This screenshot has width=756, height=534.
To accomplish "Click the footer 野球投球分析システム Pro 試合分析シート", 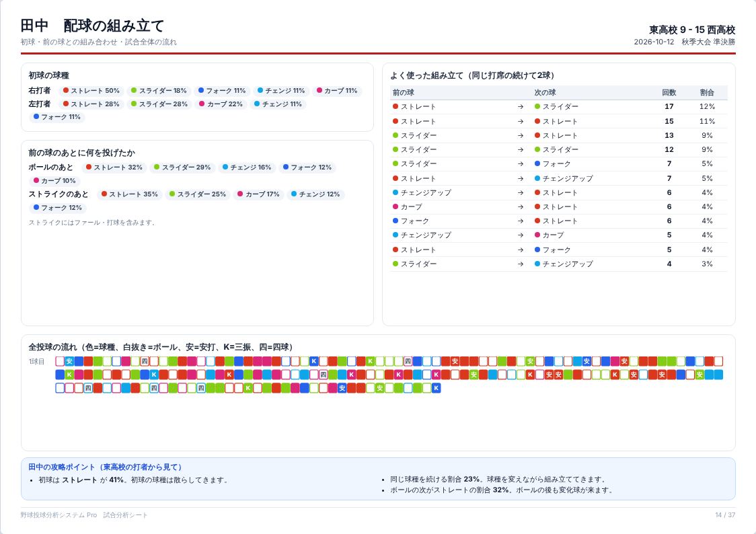I will (x=84, y=515).
